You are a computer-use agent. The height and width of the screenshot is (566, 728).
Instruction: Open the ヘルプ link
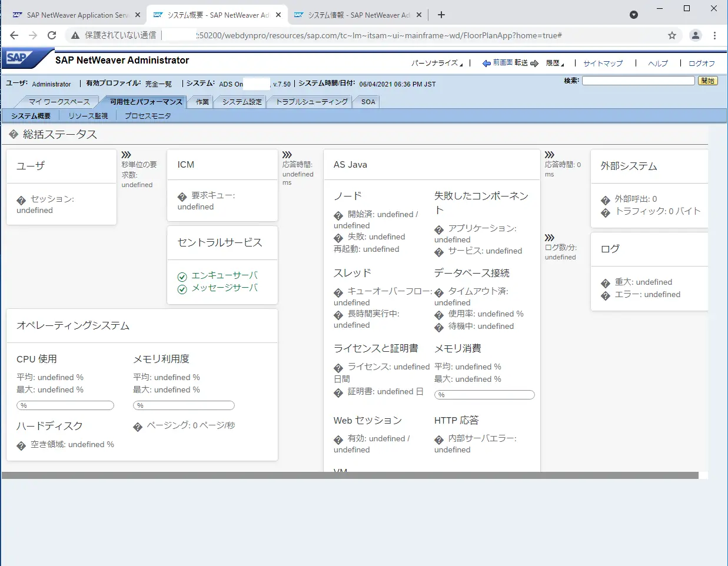(x=658, y=64)
